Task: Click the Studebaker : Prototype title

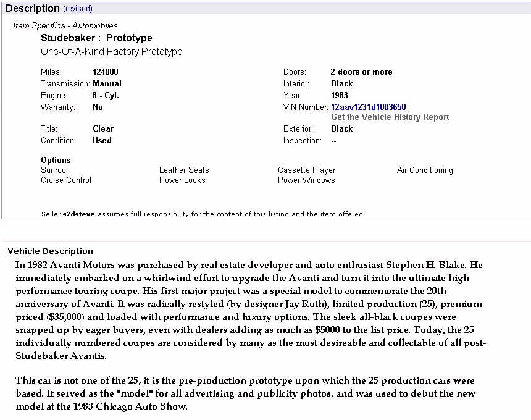Action: click(96, 38)
